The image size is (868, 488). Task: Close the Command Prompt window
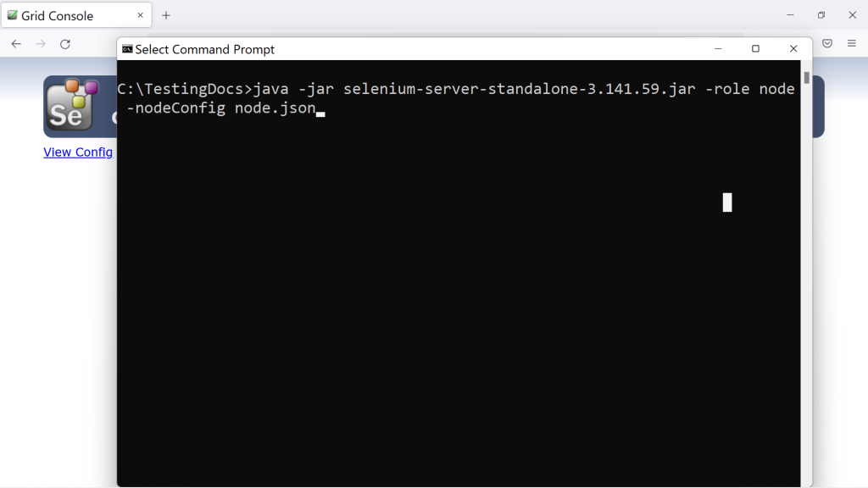coord(793,49)
